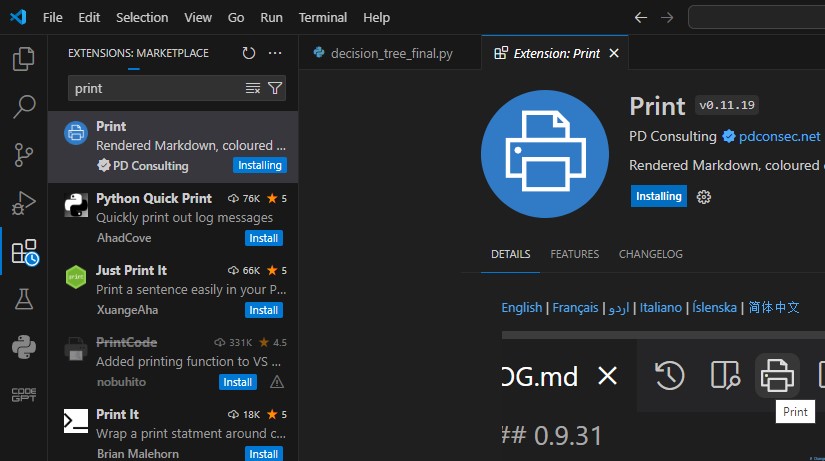Install Print It by Brian Malehorn
This screenshot has width=825, height=461.
click(264, 454)
